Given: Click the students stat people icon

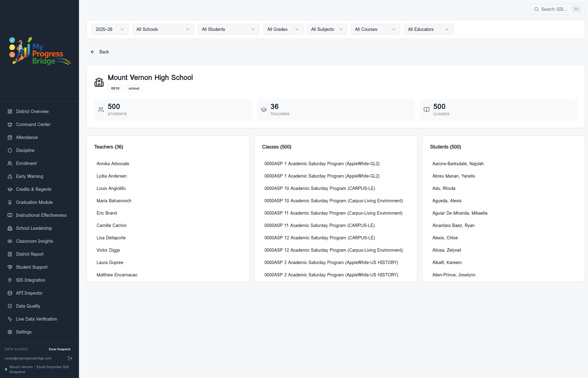Looking at the screenshot, I should pos(101,110).
